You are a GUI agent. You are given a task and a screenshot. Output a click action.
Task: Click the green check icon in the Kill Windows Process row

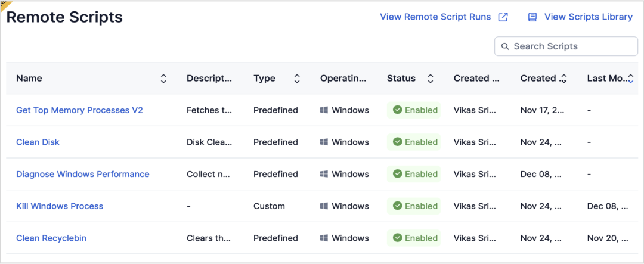[397, 206]
